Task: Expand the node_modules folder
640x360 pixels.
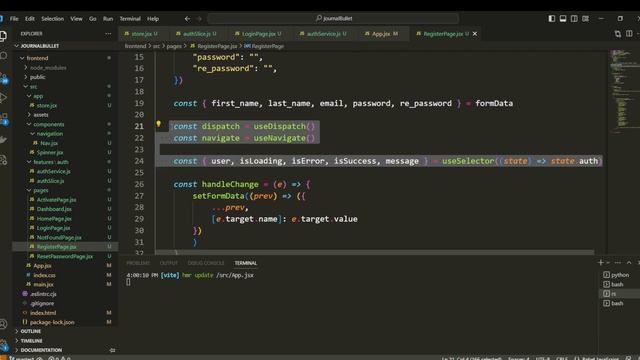Action: coord(26,68)
